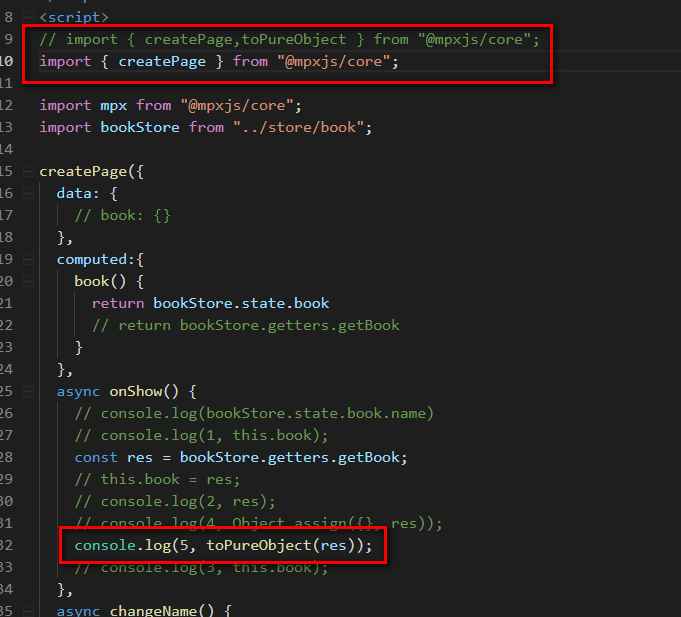Collapse the computed block fold marker
The width and height of the screenshot is (681, 617).
pyautogui.click(x=28, y=260)
